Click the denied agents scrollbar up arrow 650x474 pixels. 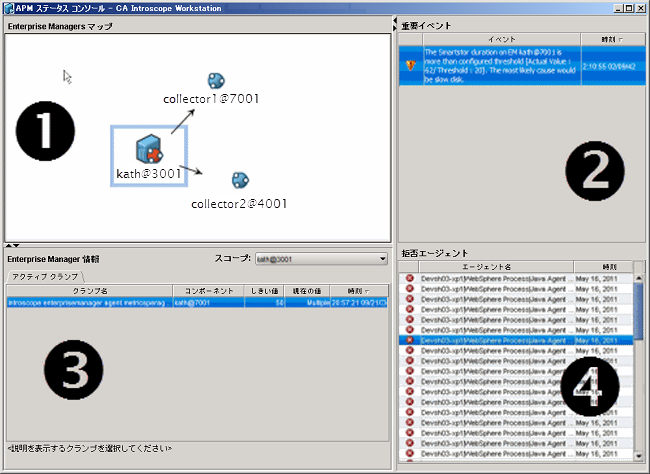click(639, 277)
